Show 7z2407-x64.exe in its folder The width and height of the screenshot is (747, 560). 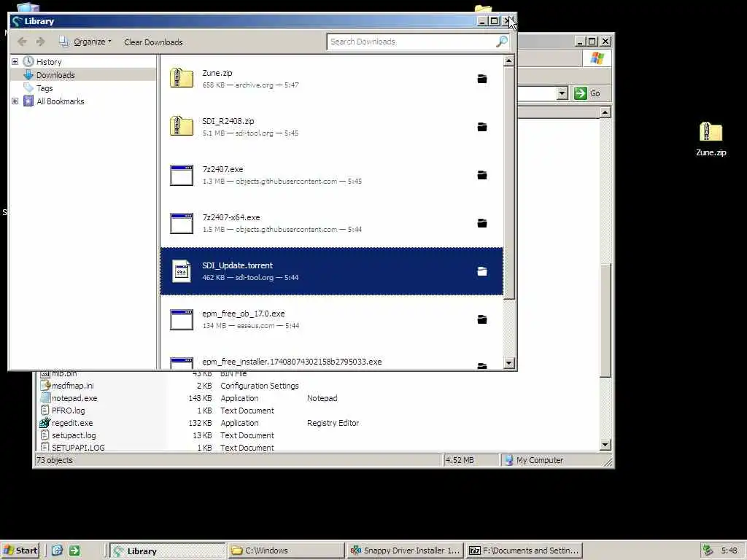click(x=482, y=223)
